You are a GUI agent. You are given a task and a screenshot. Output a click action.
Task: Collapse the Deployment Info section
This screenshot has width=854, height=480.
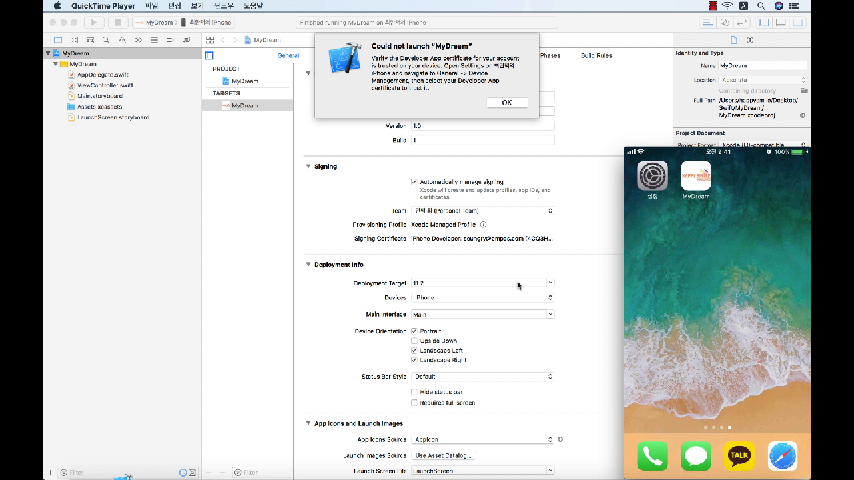pyautogui.click(x=308, y=264)
